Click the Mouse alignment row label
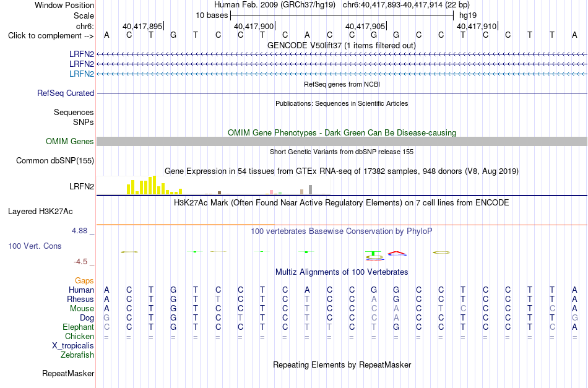Screen dimensions: 588x388 pyautogui.click(x=82, y=309)
